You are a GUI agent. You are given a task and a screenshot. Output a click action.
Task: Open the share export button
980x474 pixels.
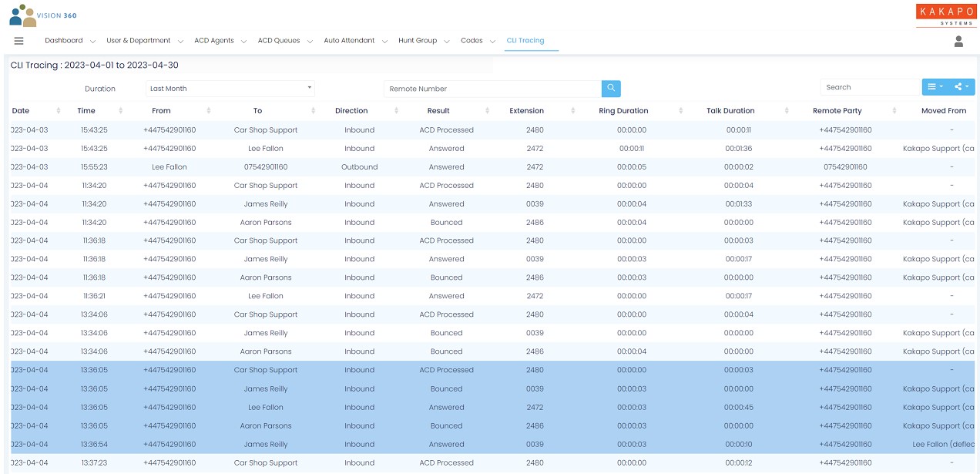pyautogui.click(x=962, y=87)
